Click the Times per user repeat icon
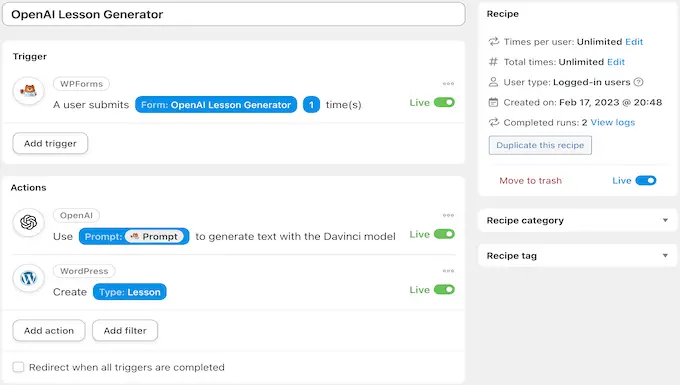The width and height of the screenshot is (680, 385). (x=494, y=42)
